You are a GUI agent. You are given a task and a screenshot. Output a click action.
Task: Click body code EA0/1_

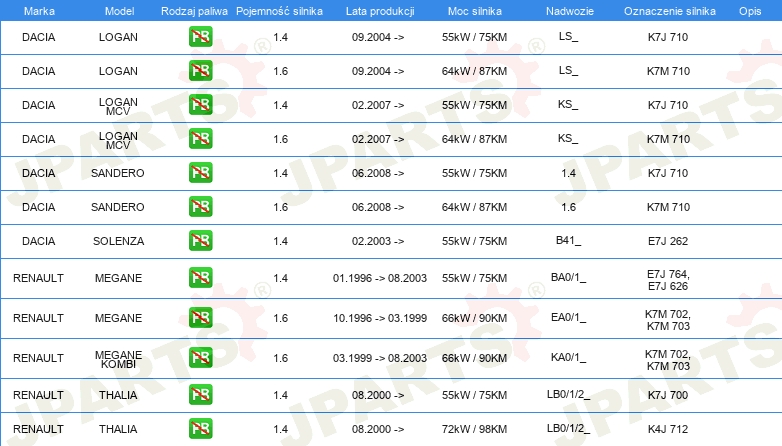[x=568, y=317]
